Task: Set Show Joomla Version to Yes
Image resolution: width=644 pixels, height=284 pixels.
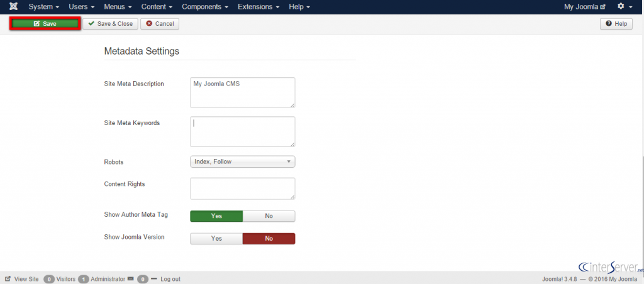Action: point(216,238)
